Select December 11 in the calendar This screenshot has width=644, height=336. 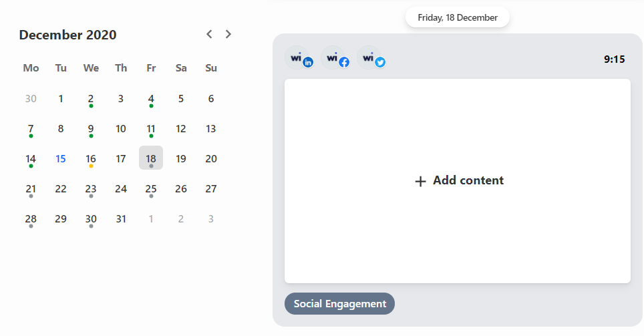[151, 128]
